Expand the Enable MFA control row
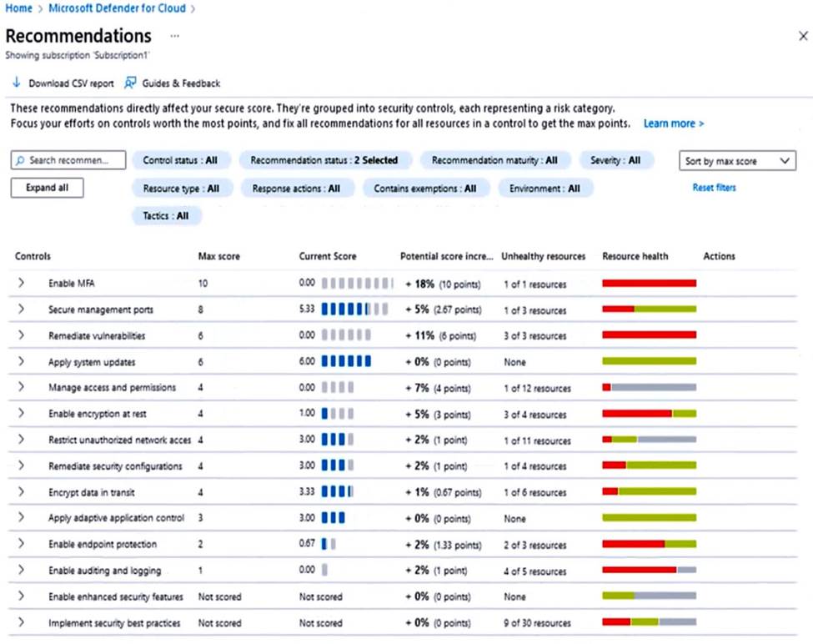The height and width of the screenshot is (644, 813). click(x=21, y=284)
